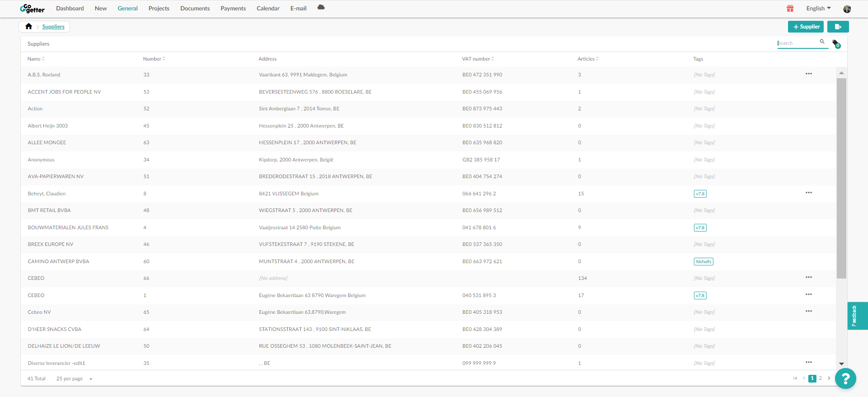Click articles count 134
The height and width of the screenshot is (397, 868).
(x=582, y=278)
